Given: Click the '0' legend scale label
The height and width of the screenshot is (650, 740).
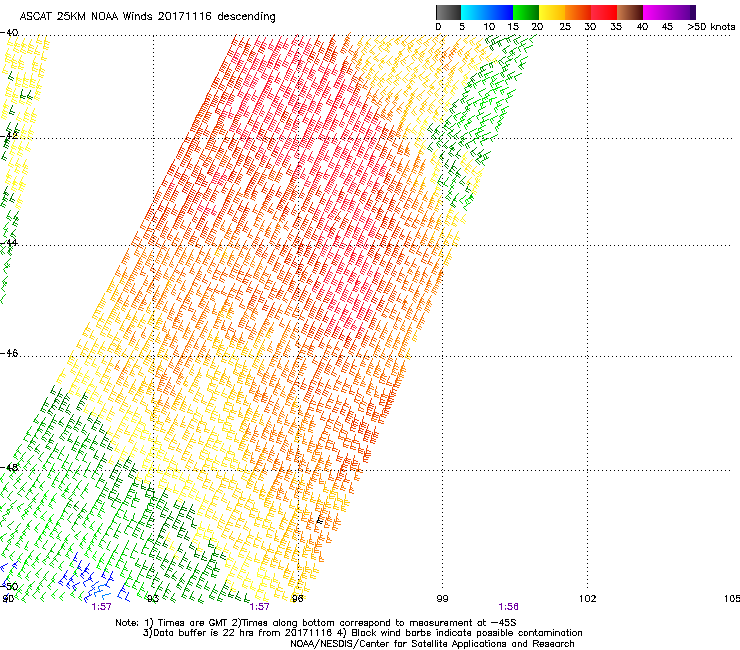Looking at the screenshot, I should (438, 27).
